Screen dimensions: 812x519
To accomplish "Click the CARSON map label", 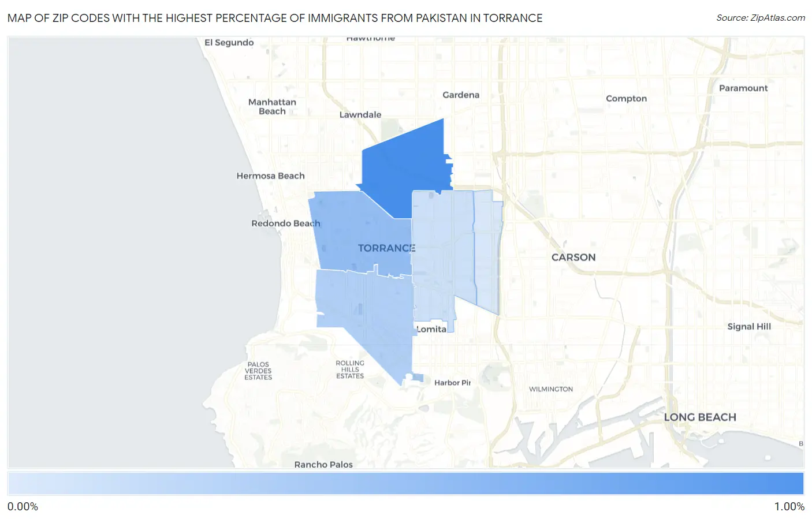I will [x=573, y=257].
